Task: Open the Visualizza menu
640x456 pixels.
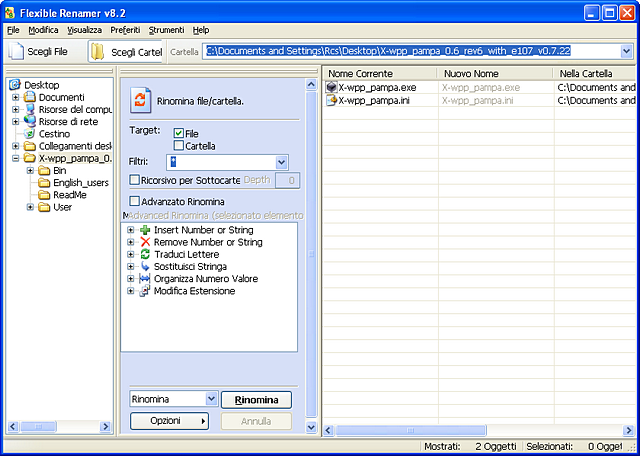Action: click(x=84, y=30)
